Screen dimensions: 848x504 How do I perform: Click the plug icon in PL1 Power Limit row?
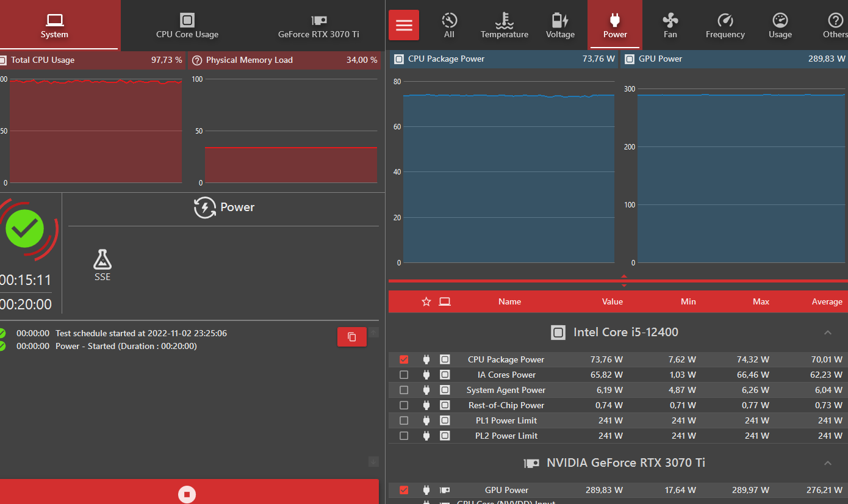(x=426, y=420)
